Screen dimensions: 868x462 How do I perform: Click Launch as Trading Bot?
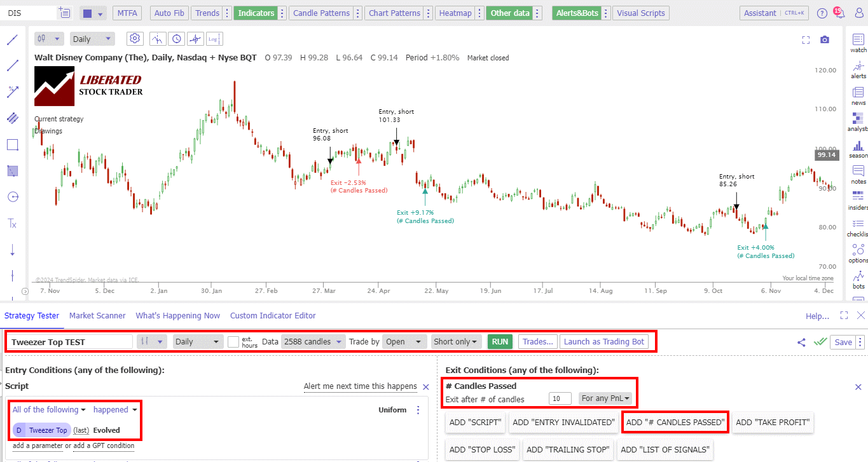click(603, 341)
